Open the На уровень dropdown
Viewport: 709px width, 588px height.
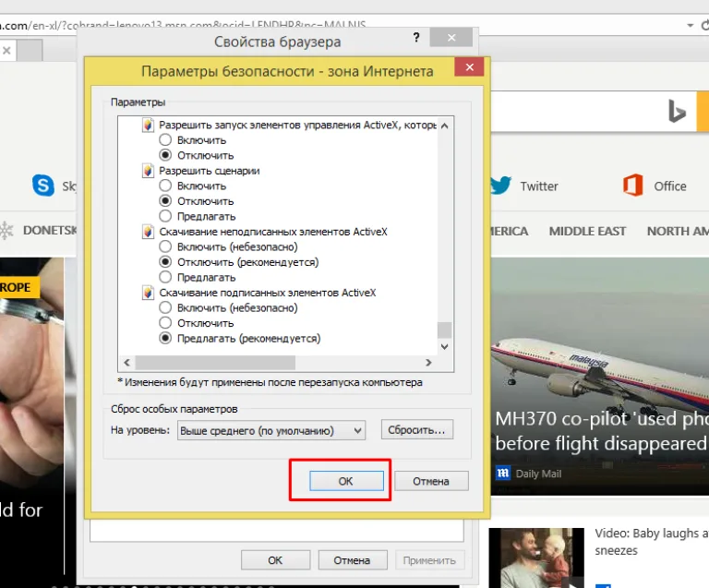271,430
